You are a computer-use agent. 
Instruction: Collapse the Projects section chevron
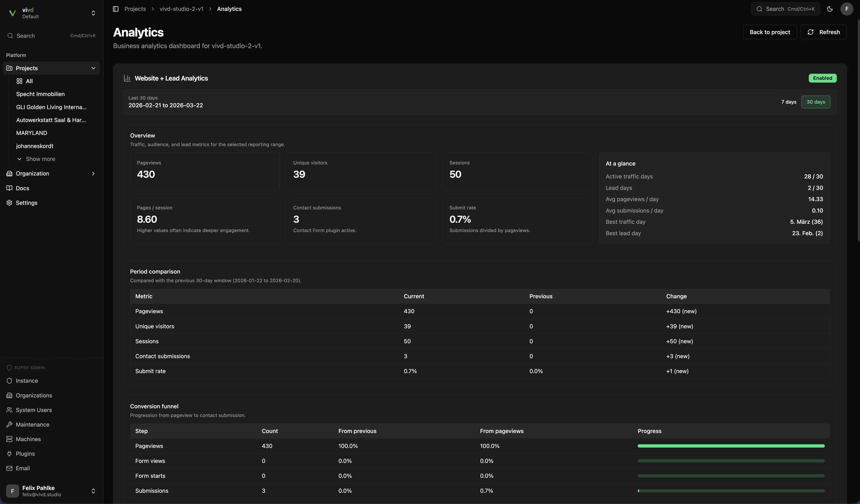(93, 68)
